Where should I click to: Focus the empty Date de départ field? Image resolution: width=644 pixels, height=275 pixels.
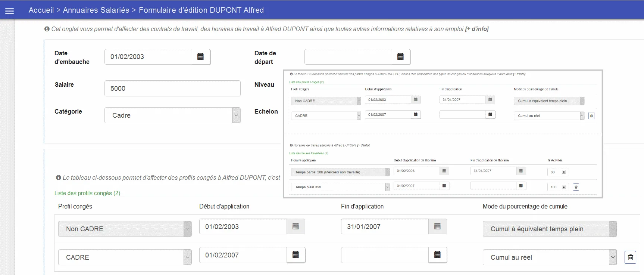point(348,57)
